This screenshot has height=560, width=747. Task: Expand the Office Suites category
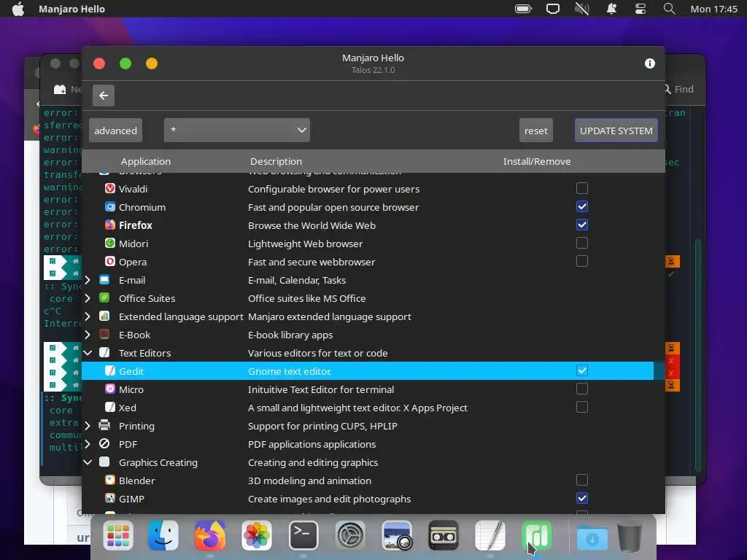(88, 298)
